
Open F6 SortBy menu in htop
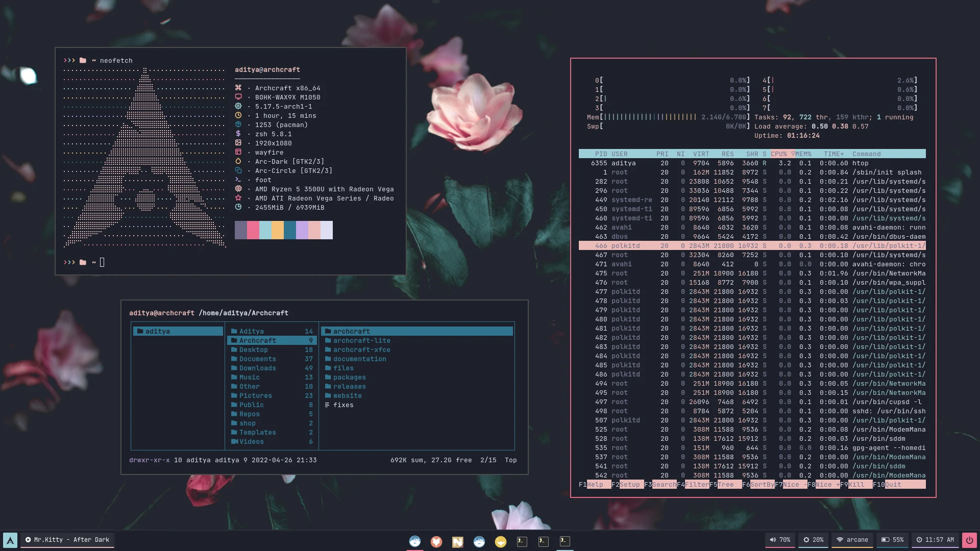pyautogui.click(x=758, y=485)
